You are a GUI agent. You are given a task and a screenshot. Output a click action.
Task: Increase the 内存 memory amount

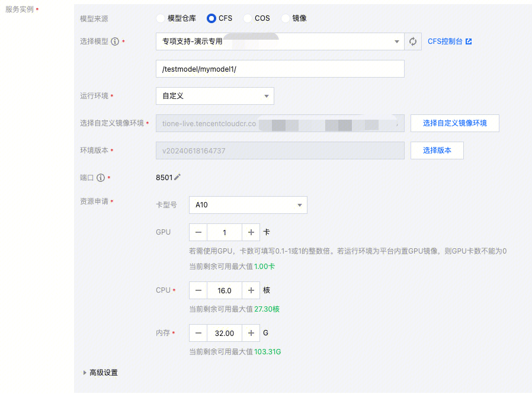click(251, 333)
